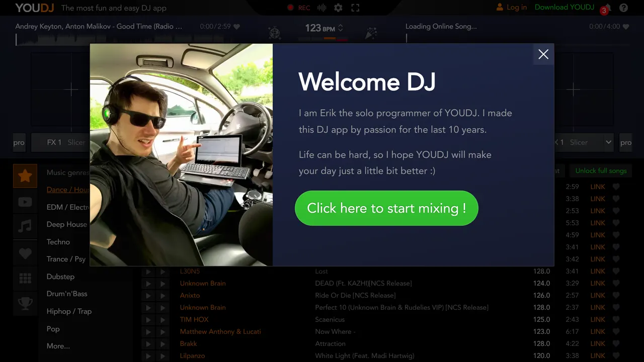Load Lilpanzo White Light to right deck
Screen dimensions: 644x362
[162, 356]
